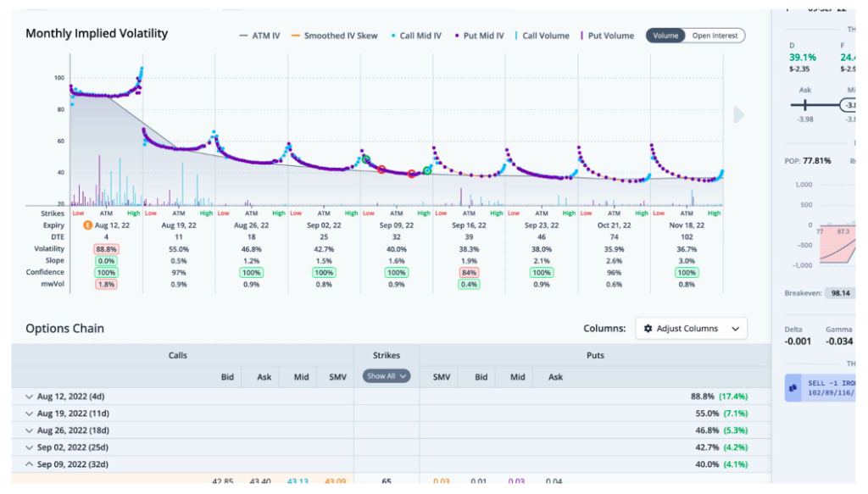This screenshot has width=868, height=494.
Task: Click the 0.4% mwVol badge for Sep 16
Action: 469,285
